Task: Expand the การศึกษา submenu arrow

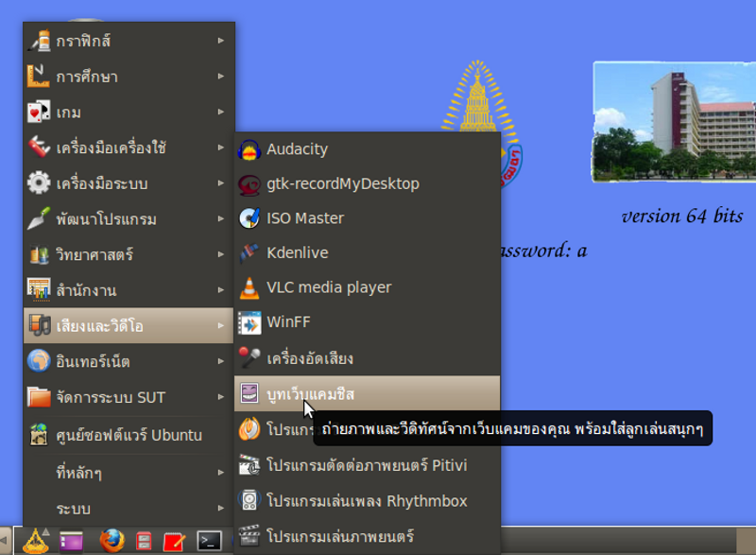Action: pos(221,77)
